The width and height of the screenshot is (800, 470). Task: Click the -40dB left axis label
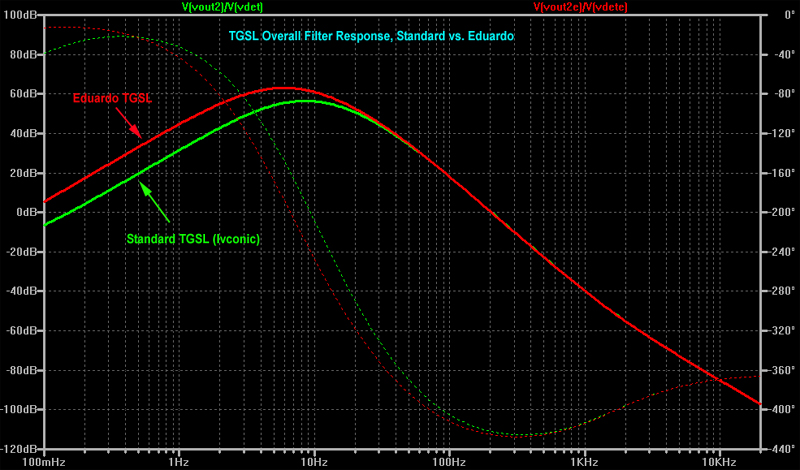point(21,291)
